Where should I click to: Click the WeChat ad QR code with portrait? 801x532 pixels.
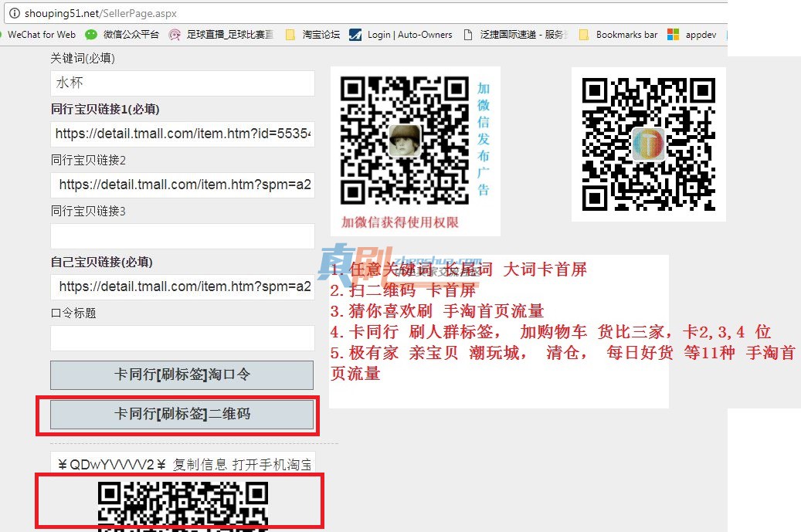click(x=405, y=141)
